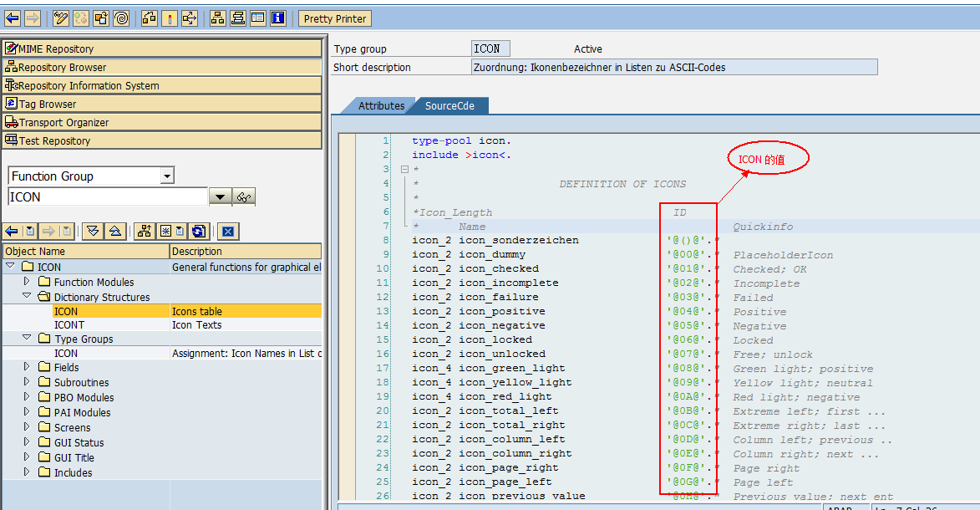The height and width of the screenshot is (510, 980).
Task: Open the Favorites clipboard dropdown
Action: point(180,232)
